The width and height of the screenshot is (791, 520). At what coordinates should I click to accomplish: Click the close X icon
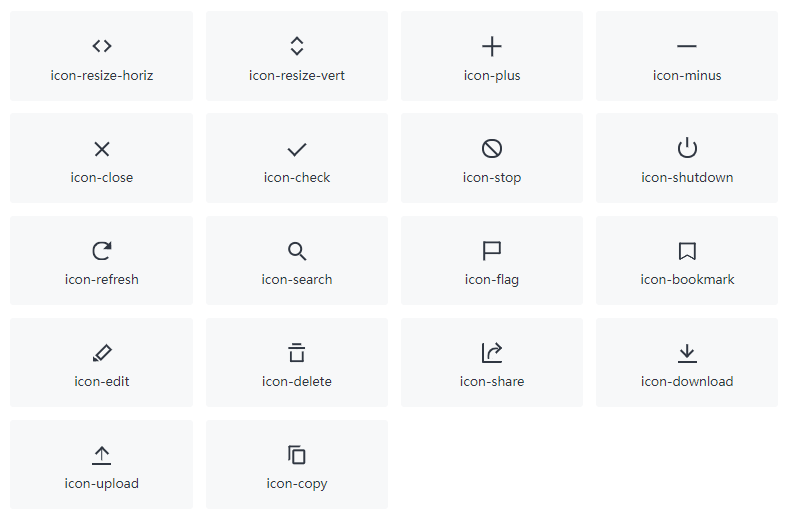[102, 149]
